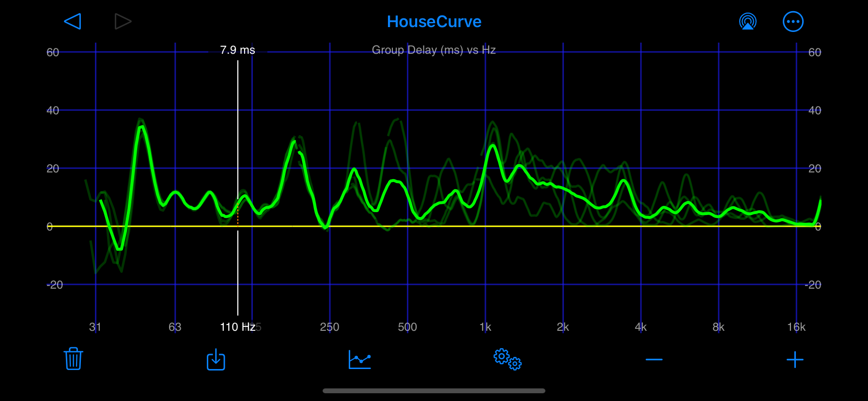Image resolution: width=868 pixels, height=401 pixels.
Task: Tap the 8k frequency axis label
Action: click(x=718, y=327)
